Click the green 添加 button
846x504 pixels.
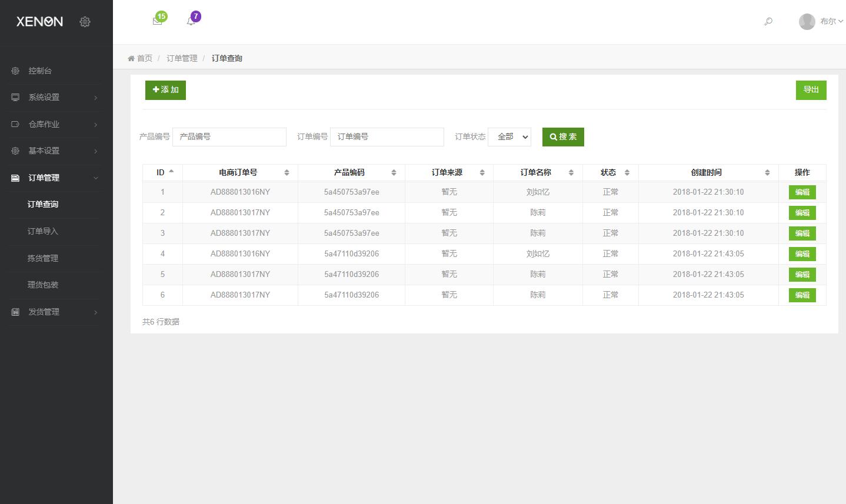click(x=165, y=90)
